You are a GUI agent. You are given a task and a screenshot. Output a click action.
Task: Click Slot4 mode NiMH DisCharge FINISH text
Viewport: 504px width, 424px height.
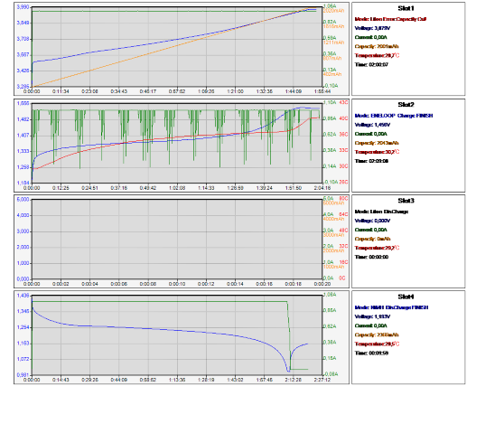(391, 307)
